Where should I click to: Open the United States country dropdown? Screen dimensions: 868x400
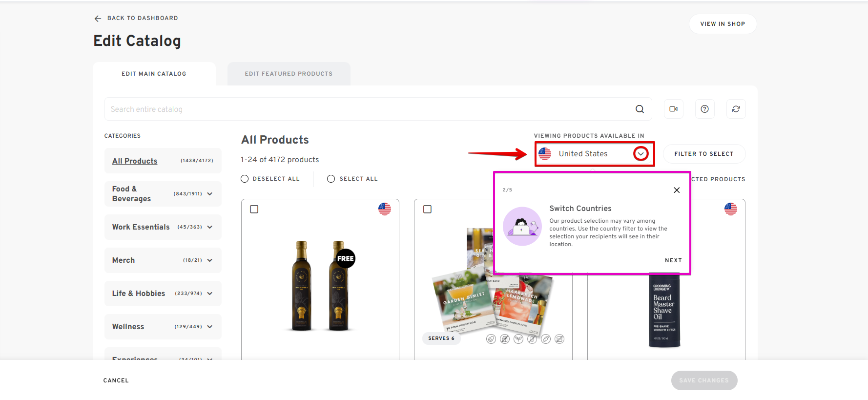(641, 154)
